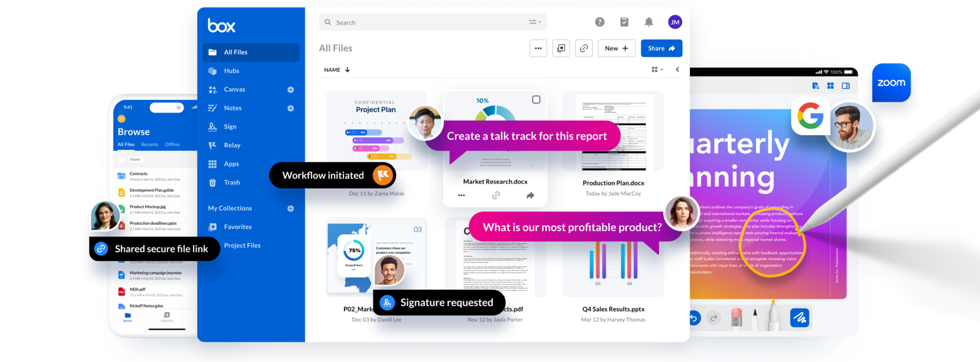Image resolution: width=980 pixels, height=362 pixels.
Task: Open the grid view switcher dropdown
Action: pyautogui.click(x=657, y=70)
